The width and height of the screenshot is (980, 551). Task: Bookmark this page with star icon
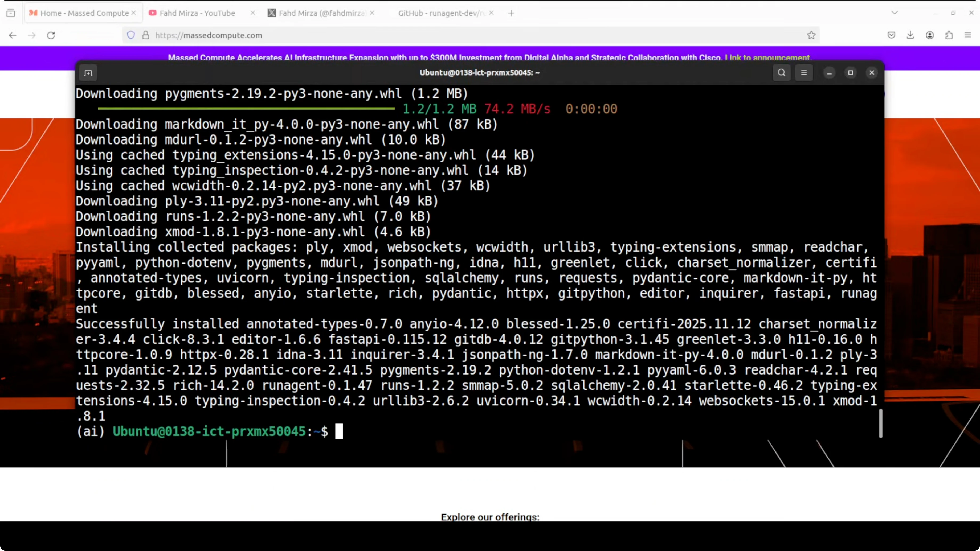[x=811, y=35]
